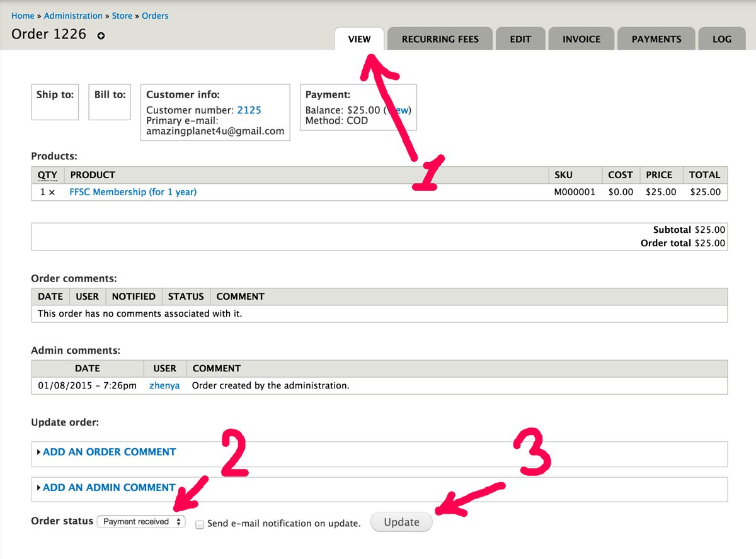Click the Ship to: box
Viewport: 756px width, 559px height.
point(55,102)
